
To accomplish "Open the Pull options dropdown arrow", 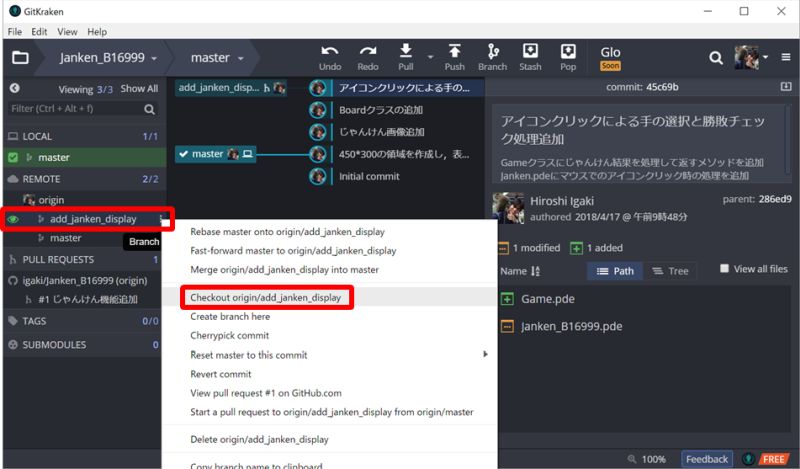I will (x=430, y=57).
